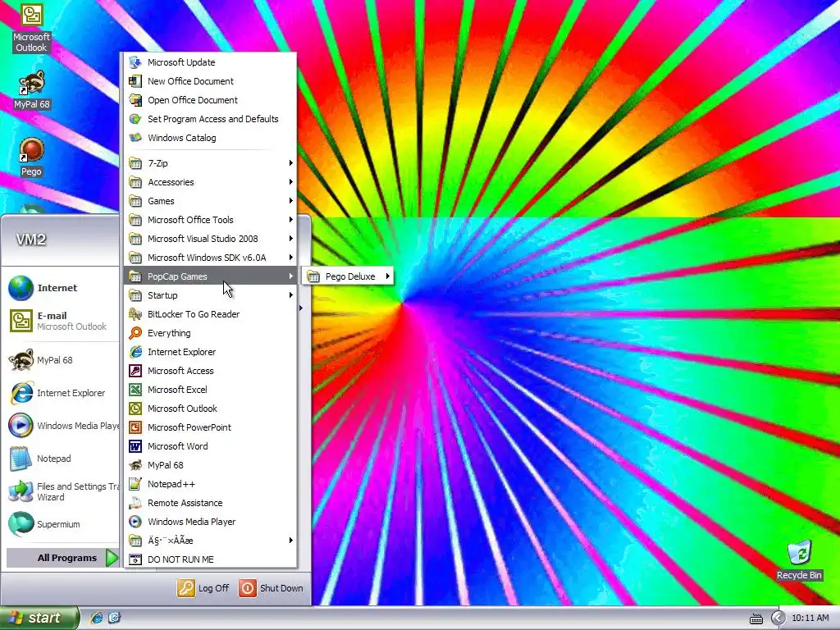This screenshot has height=630, width=840.
Task: Launch Set Program Access and Defaults
Action: pos(209,119)
